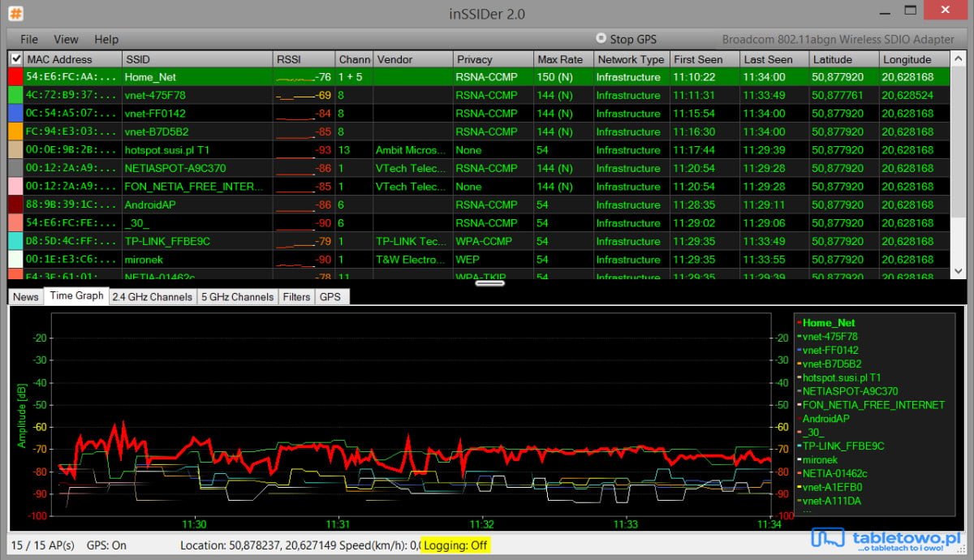
Task: Select NETIA-01462c in the graph legend
Action: pos(834,474)
